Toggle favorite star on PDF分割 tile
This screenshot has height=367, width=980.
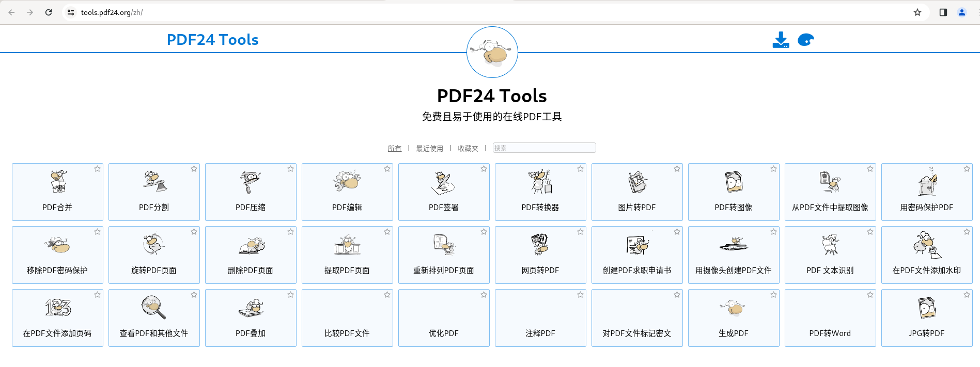[x=194, y=169]
